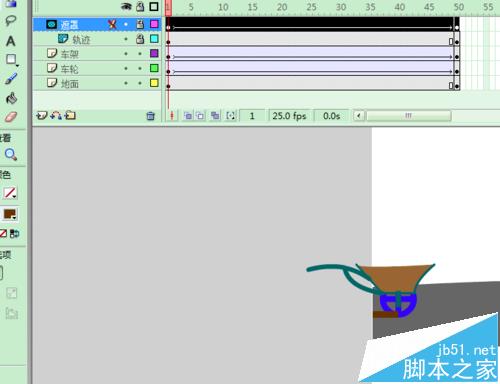Click green outline swatch of 车轮 layer
The image size is (500, 384).
tap(154, 68)
